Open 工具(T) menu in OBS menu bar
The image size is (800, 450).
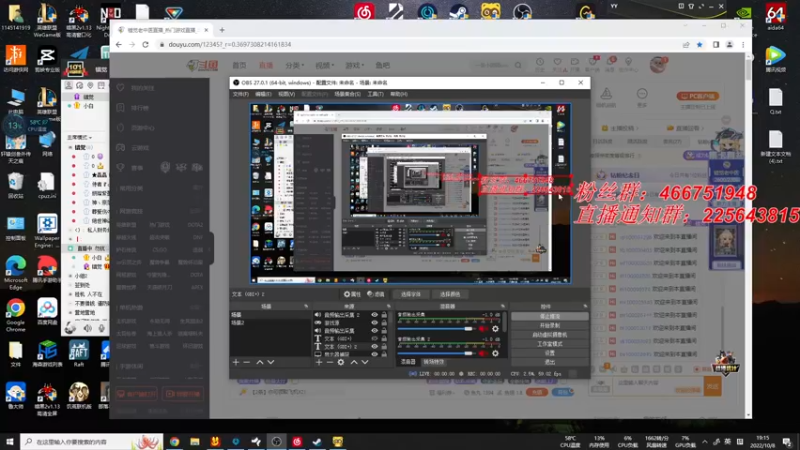375,94
